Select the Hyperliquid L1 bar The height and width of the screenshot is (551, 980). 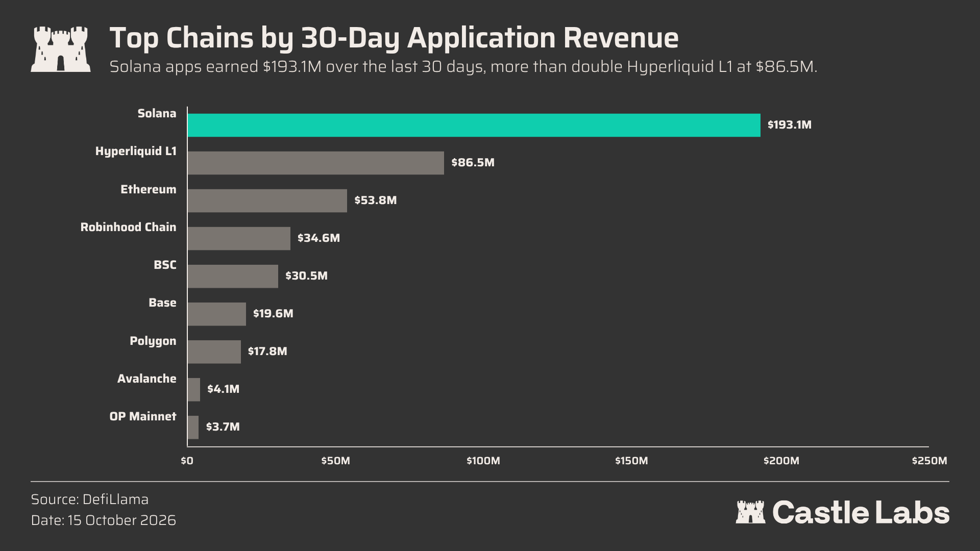[315, 163]
